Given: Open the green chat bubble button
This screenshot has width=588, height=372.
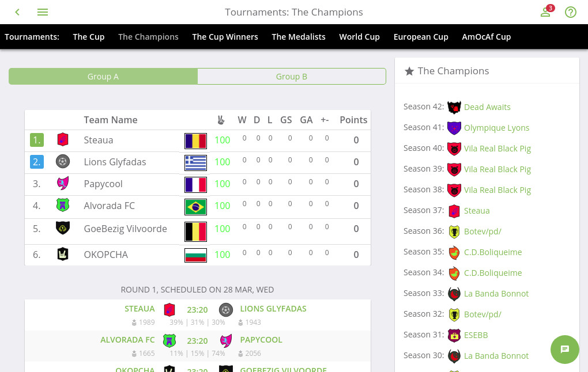Looking at the screenshot, I should coord(564,349).
